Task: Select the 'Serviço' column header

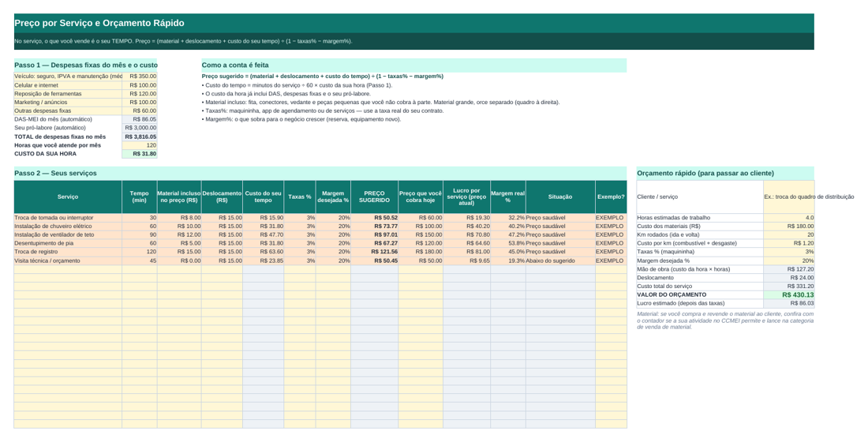Action: (x=68, y=197)
